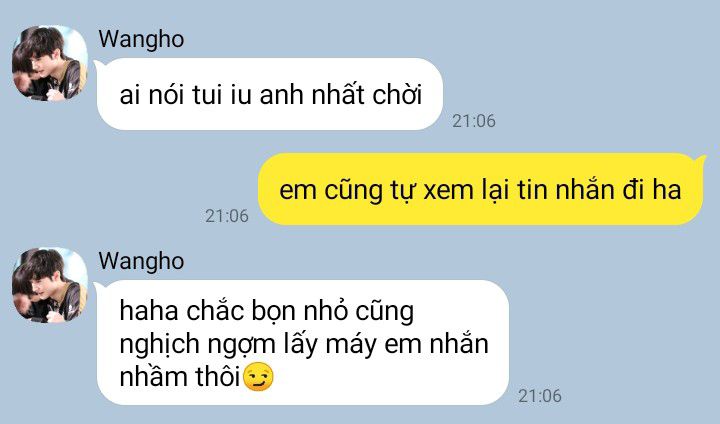Select the 'Wangho' name above the first message
The image size is (720, 424).
[x=141, y=40]
